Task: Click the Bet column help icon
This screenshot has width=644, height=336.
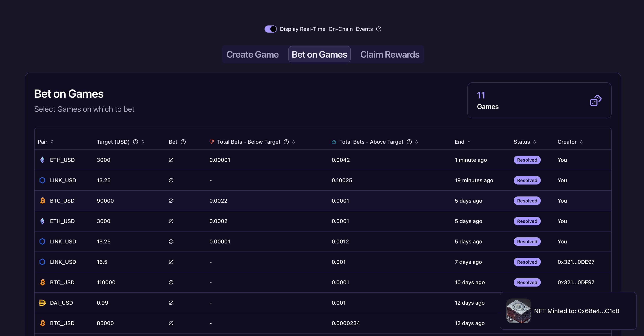Action: [183, 142]
